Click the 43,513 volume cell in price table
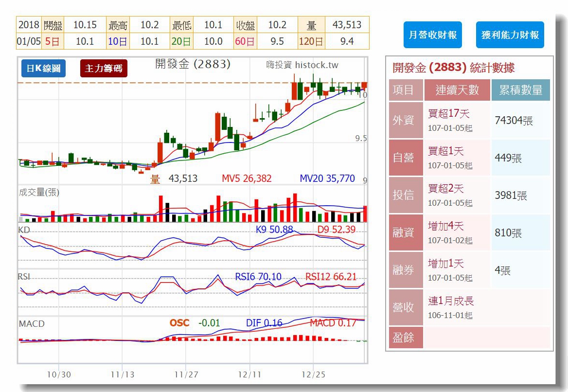The width and height of the screenshot is (568, 392). [347, 25]
